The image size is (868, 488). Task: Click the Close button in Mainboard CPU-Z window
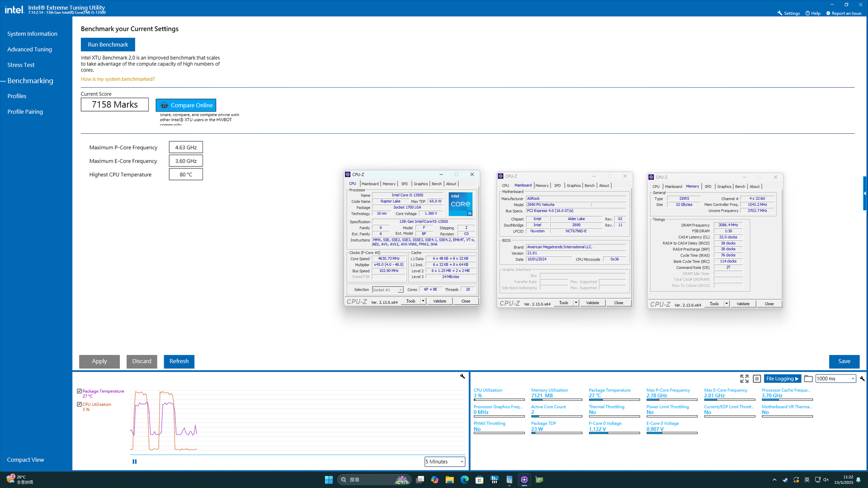pyautogui.click(x=618, y=303)
